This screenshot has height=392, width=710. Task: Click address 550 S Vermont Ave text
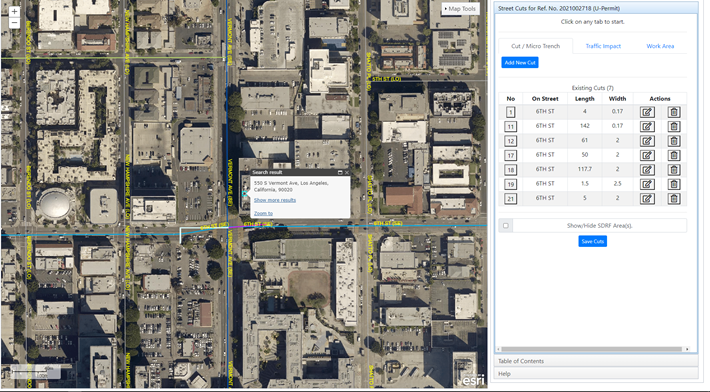(291, 186)
